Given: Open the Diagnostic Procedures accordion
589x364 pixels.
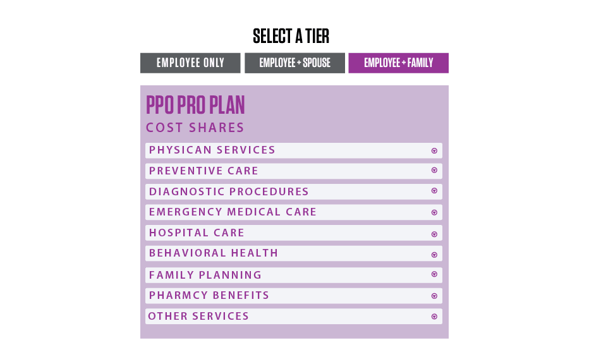Looking at the screenshot, I should (294, 191).
